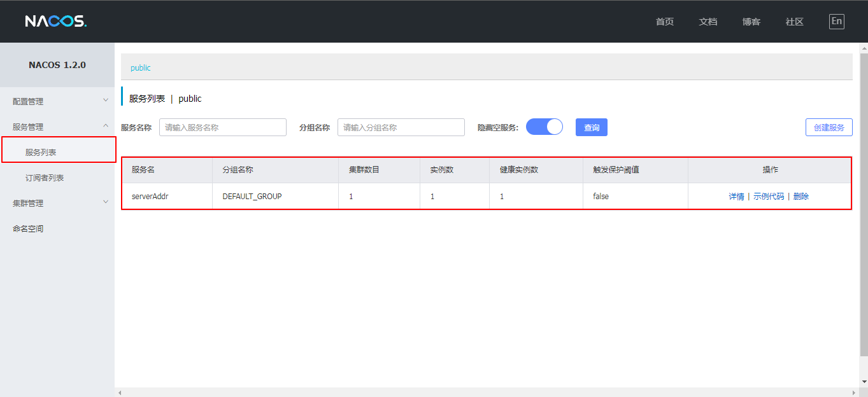Expand the 集群管理 menu chevron
868x397 pixels.
(106, 202)
